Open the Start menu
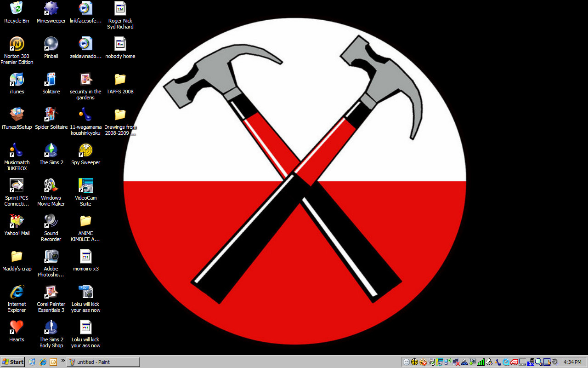This screenshot has width=588, height=368. 13,362
